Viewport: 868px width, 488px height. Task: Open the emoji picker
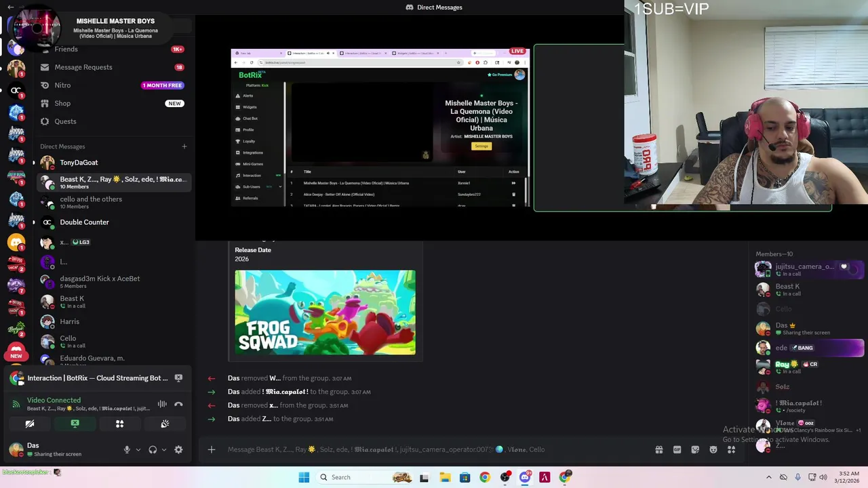pyautogui.click(x=713, y=449)
